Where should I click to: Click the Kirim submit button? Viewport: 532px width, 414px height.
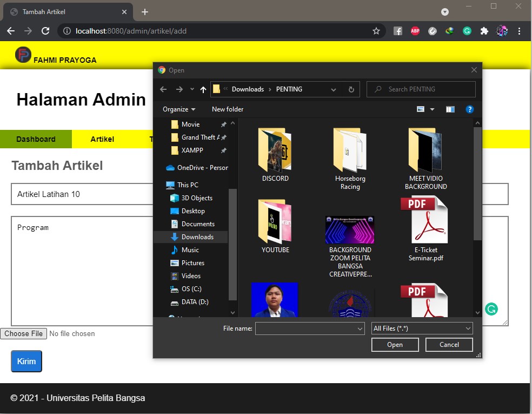tap(26, 361)
